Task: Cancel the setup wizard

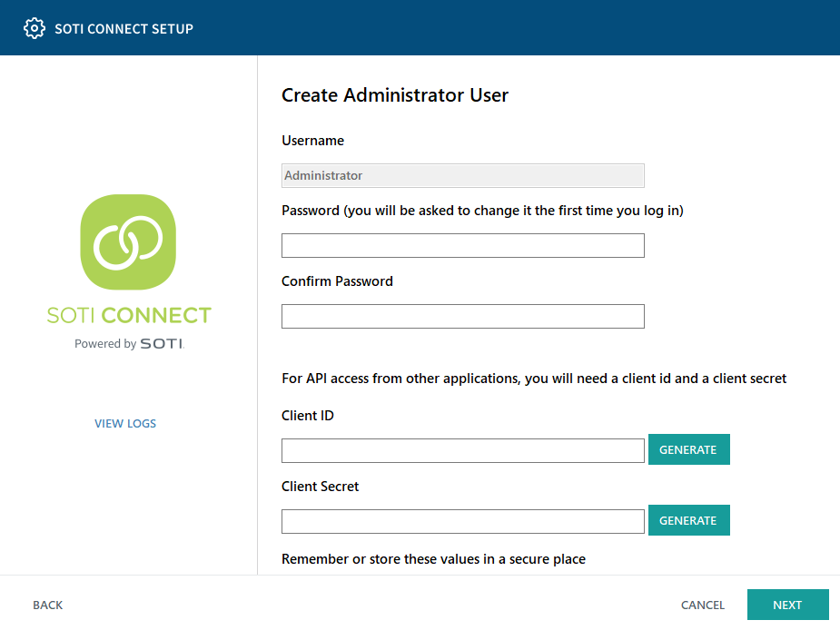Action: point(703,605)
